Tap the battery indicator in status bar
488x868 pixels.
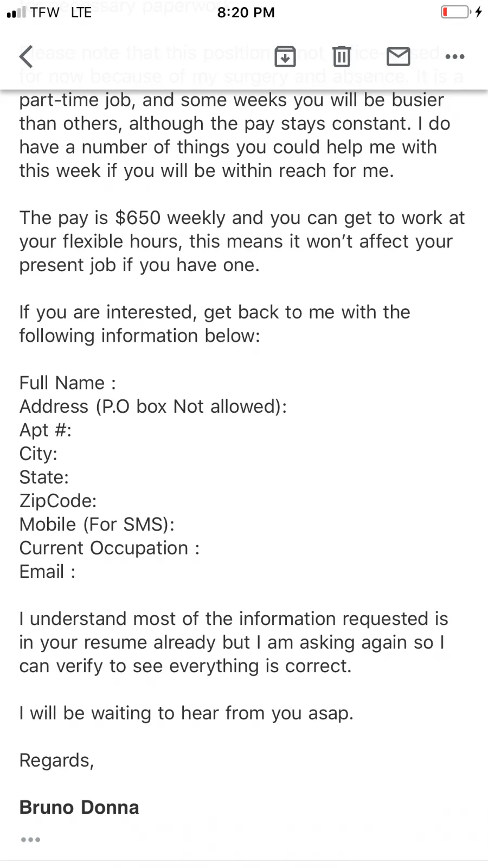point(455,12)
